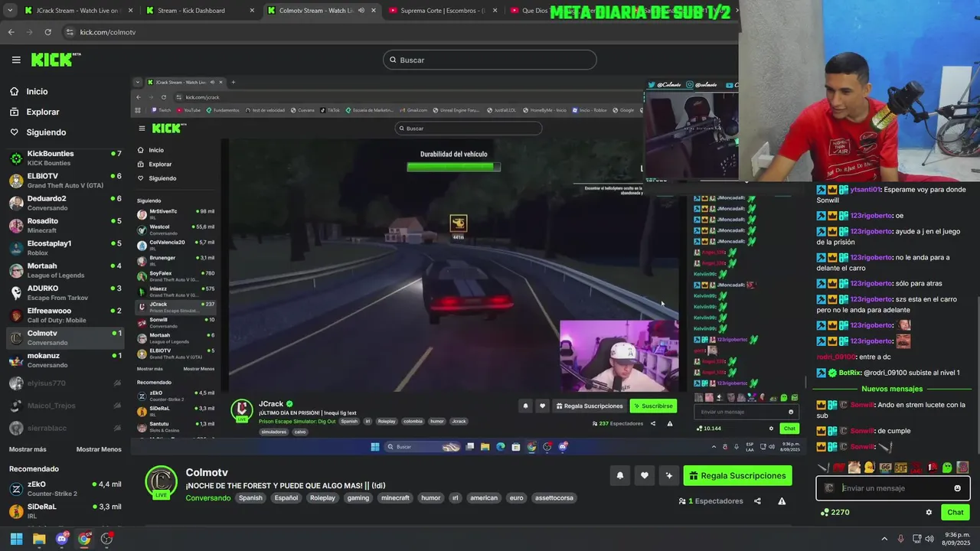Viewport: 980px width, 551px height.
Task: Follow Colmotv with the heart button
Action: 645,475
